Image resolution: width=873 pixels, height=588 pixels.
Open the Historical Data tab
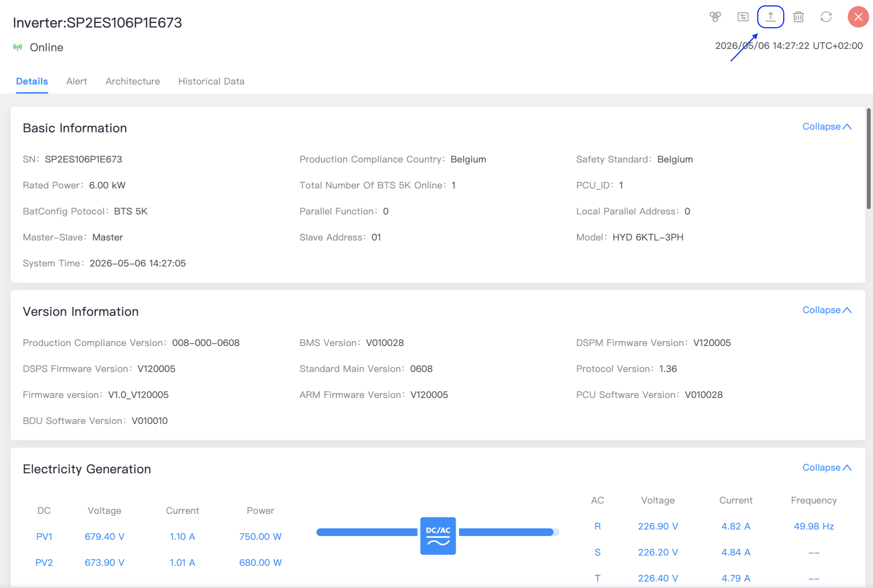coord(211,81)
